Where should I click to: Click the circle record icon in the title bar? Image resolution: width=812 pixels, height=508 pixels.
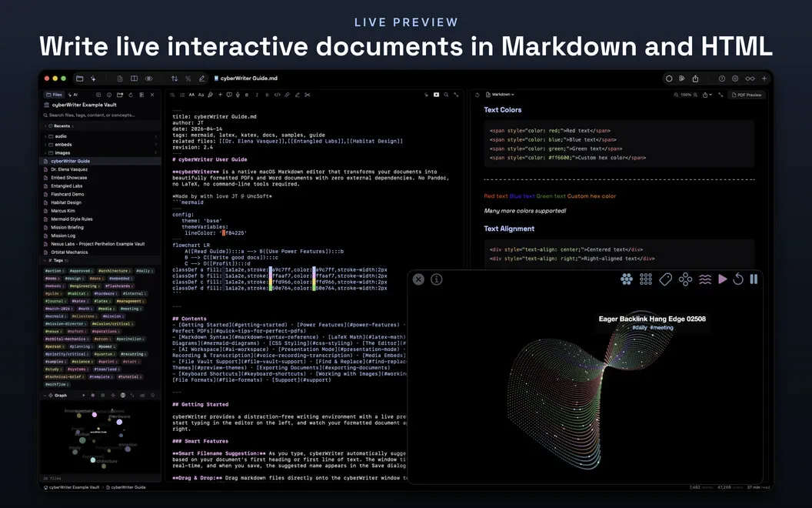coord(669,79)
